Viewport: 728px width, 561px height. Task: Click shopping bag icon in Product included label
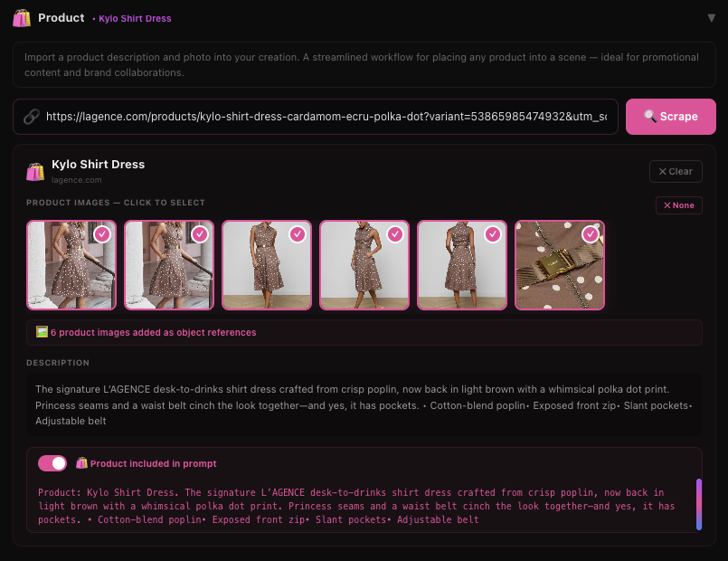(x=81, y=463)
